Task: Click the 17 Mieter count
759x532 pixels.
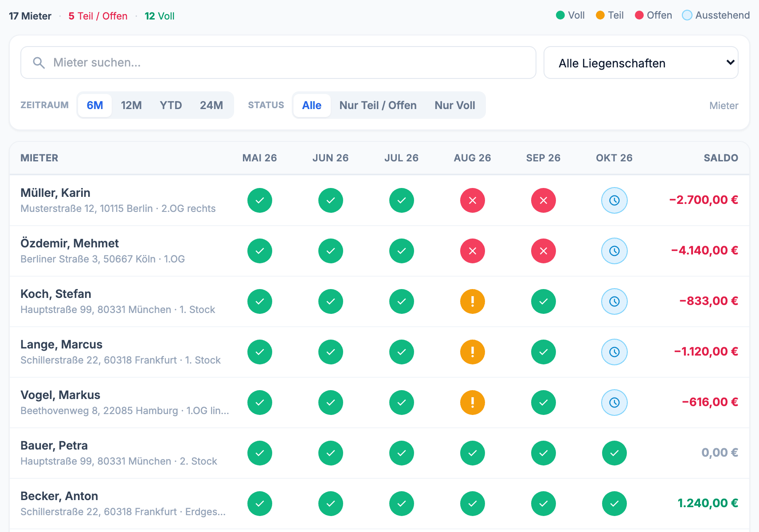Action: [30, 16]
